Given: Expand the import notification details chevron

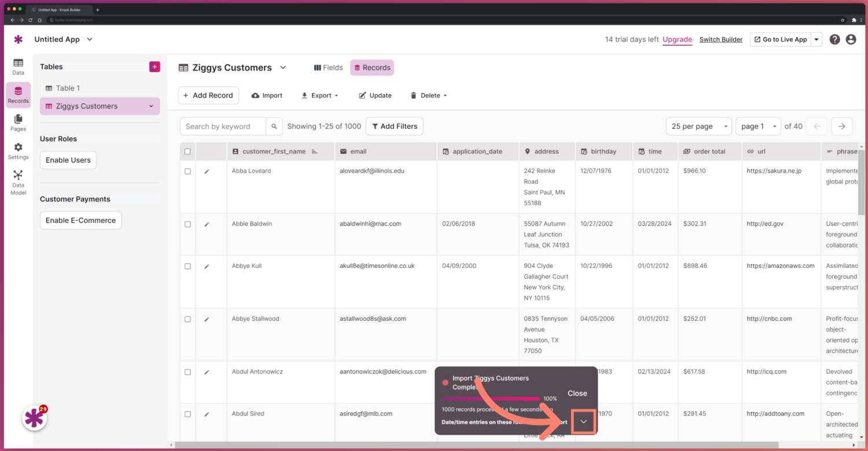Looking at the screenshot, I should 583,422.
